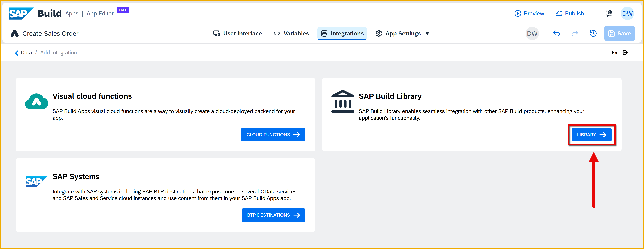644x249 pixels.
Task: Click the SAP Systems heading
Action: (76, 177)
